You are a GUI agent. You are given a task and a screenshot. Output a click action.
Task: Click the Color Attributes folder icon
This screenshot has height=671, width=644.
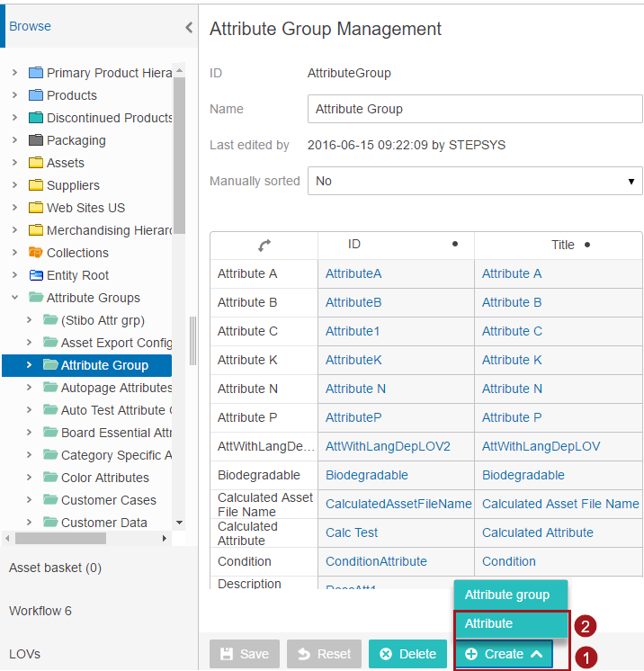point(50,477)
